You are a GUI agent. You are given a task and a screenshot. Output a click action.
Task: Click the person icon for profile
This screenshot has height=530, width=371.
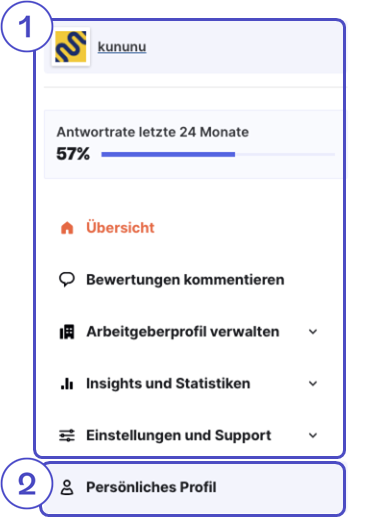(67, 487)
